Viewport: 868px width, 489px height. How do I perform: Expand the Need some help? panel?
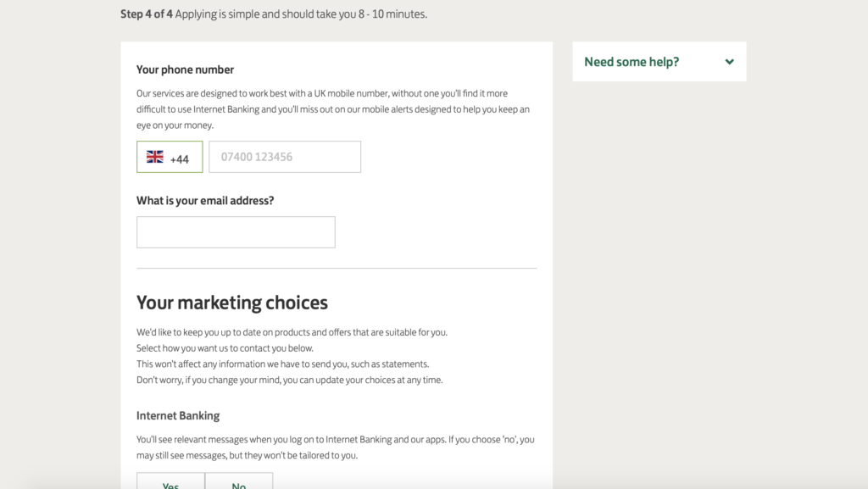[x=659, y=61]
